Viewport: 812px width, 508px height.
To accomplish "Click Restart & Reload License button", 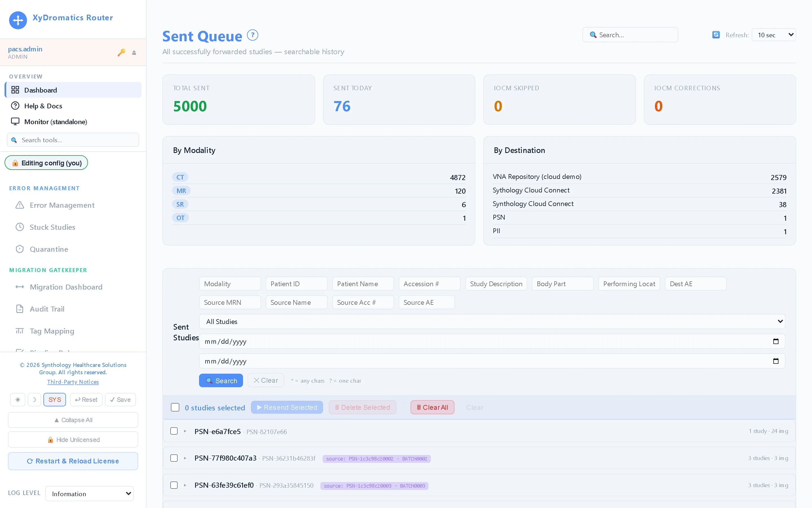I will tap(73, 461).
